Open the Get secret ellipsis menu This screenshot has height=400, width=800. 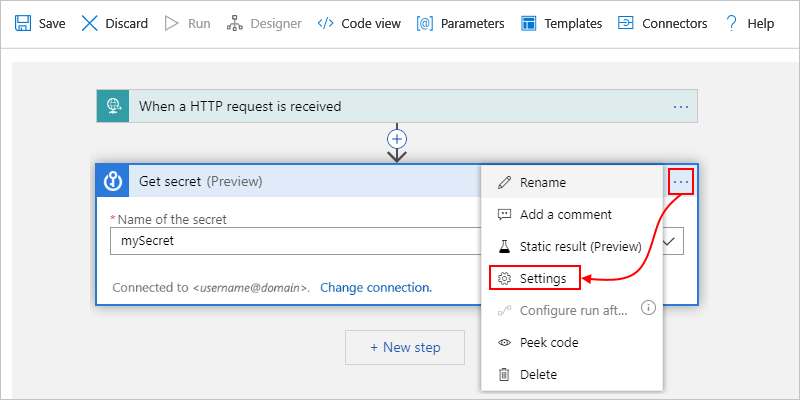pos(681,182)
